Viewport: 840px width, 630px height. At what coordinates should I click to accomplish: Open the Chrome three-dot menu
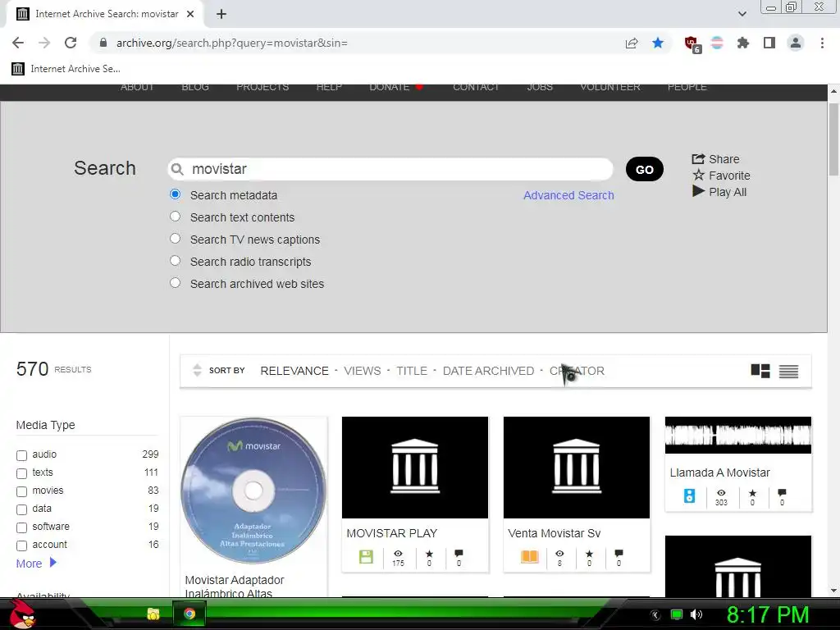click(822, 43)
